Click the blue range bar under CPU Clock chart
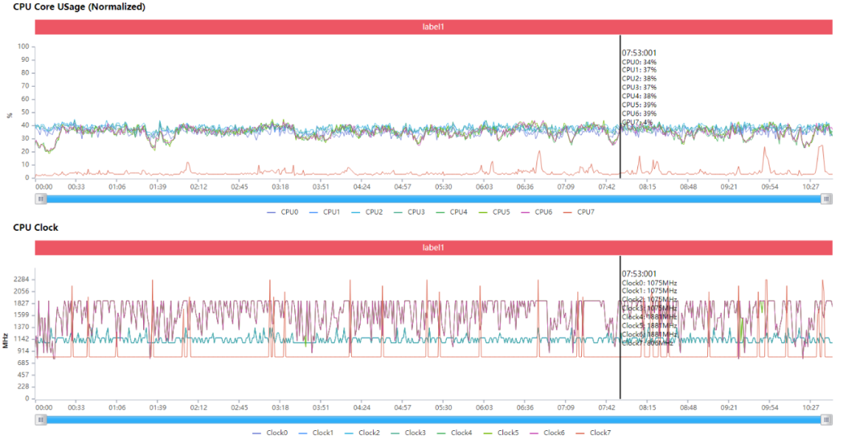Image resolution: width=868 pixels, height=439 pixels. 433,420
